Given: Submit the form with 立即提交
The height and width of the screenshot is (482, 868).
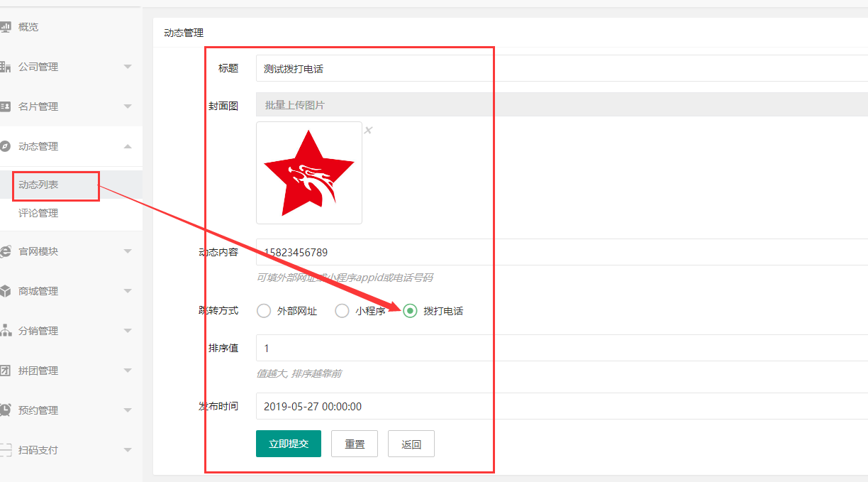Looking at the screenshot, I should (289, 444).
